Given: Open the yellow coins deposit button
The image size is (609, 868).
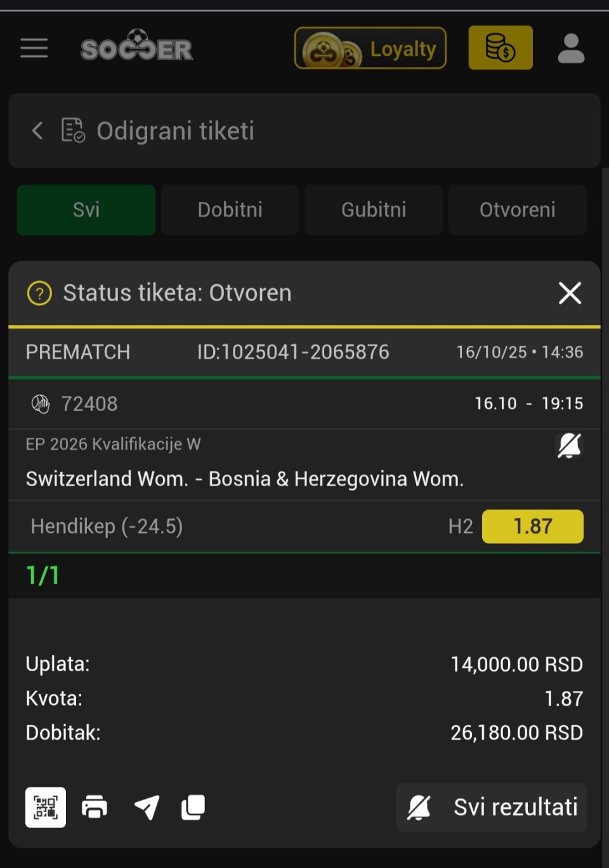Looking at the screenshot, I should pos(501,48).
